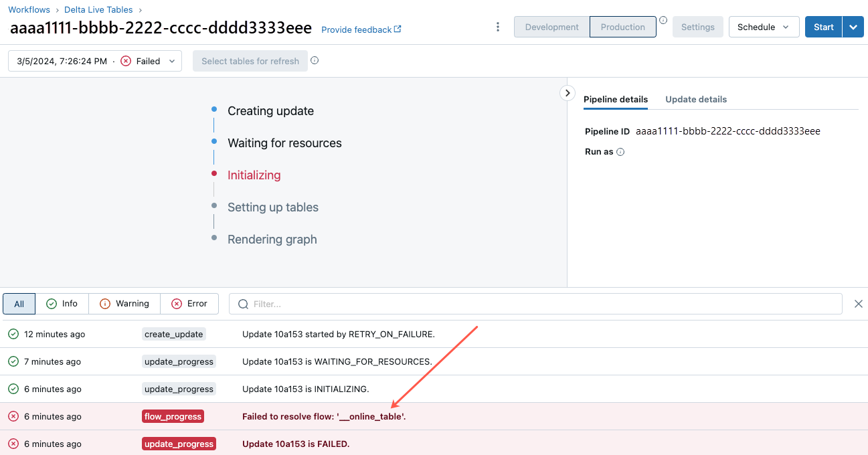Image resolution: width=868 pixels, height=455 pixels.
Task: Open the Schedule dropdown
Action: point(764,27)
